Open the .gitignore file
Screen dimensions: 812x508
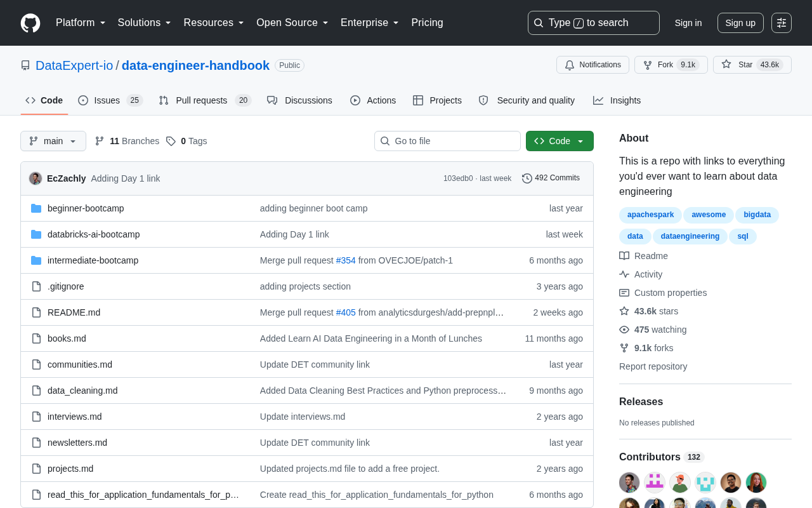click(66, 286)
